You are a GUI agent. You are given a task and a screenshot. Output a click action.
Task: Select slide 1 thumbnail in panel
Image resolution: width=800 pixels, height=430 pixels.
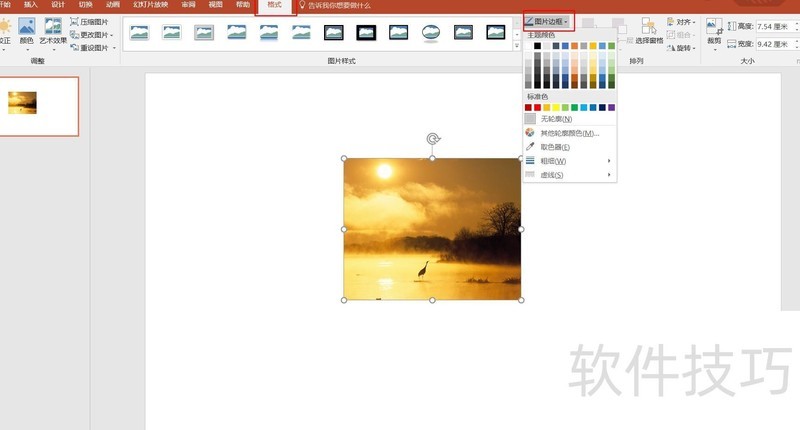[39, 107]
